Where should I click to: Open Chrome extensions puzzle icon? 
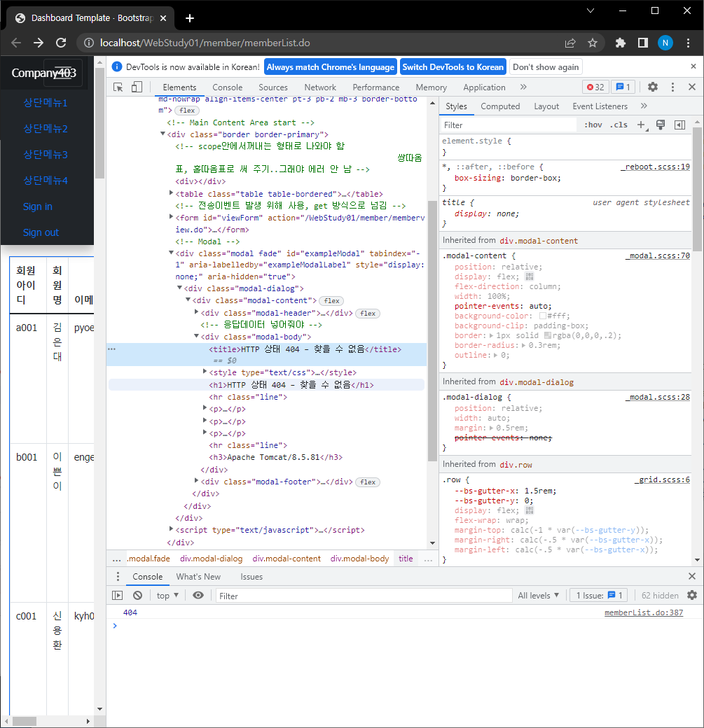pyautogui.click(x=621, y=43)
